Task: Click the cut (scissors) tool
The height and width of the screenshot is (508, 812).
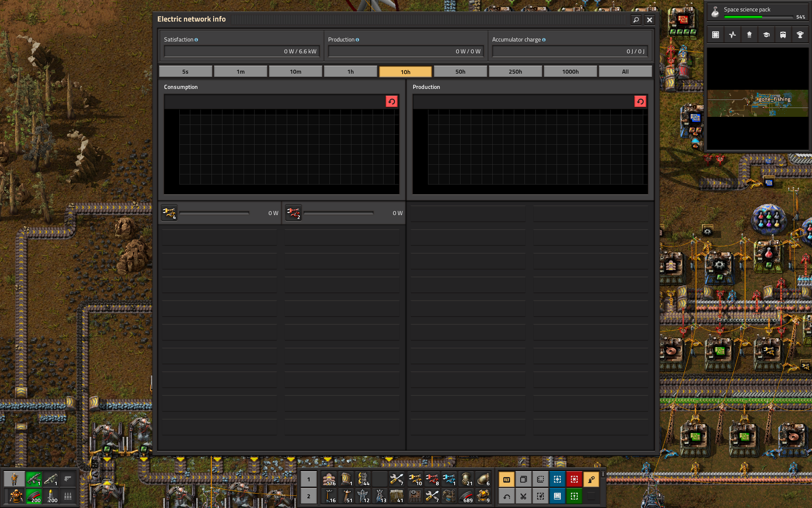Action: (523, 496)
